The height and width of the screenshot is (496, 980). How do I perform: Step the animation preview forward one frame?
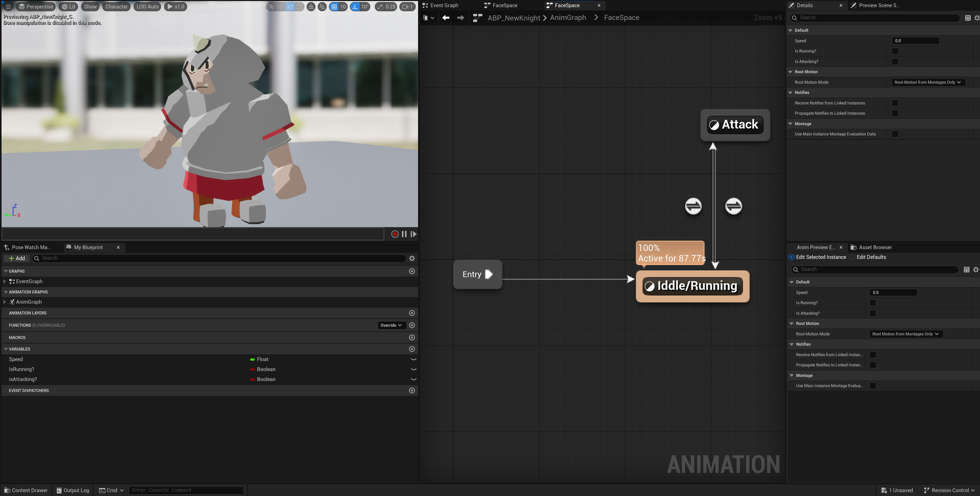[x=413, y=234]
